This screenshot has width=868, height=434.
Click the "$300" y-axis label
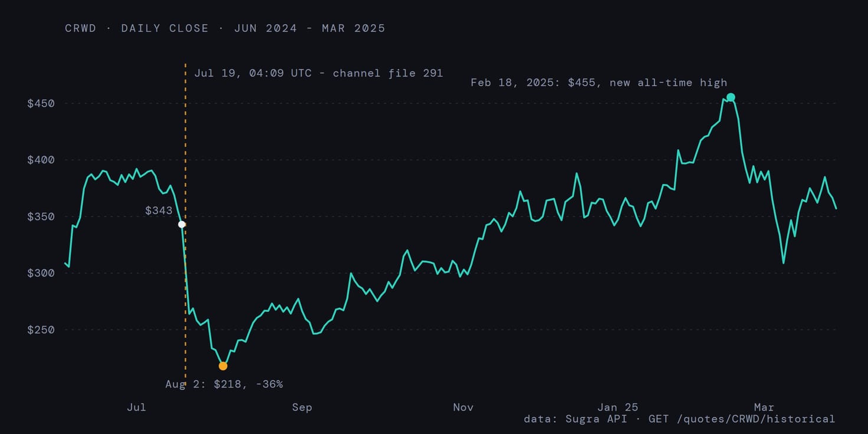(41, 274)
